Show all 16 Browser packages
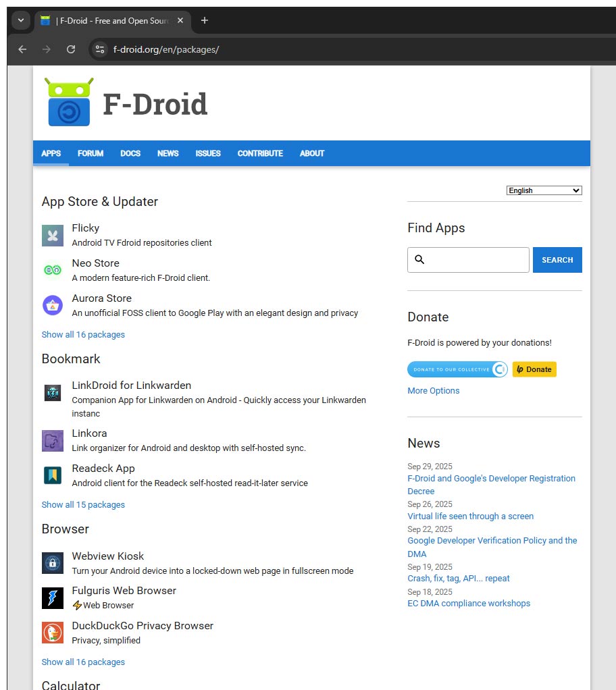This screenshot has height=690, width=616. pyautogui.click(x=83, y=662)
